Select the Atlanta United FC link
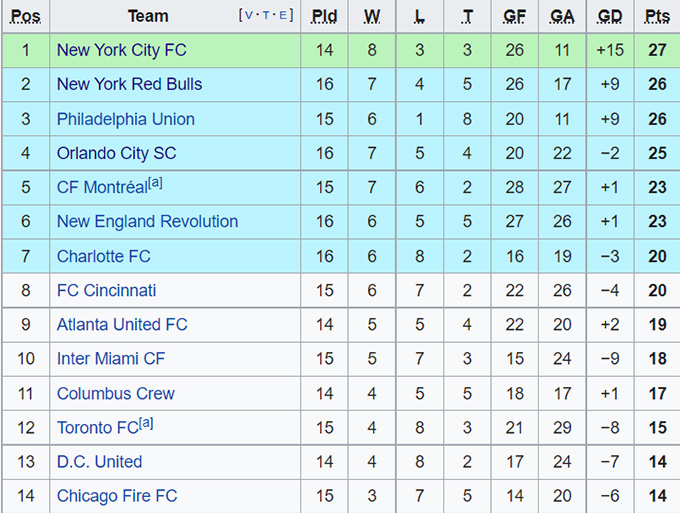 [x=122, y=325]
